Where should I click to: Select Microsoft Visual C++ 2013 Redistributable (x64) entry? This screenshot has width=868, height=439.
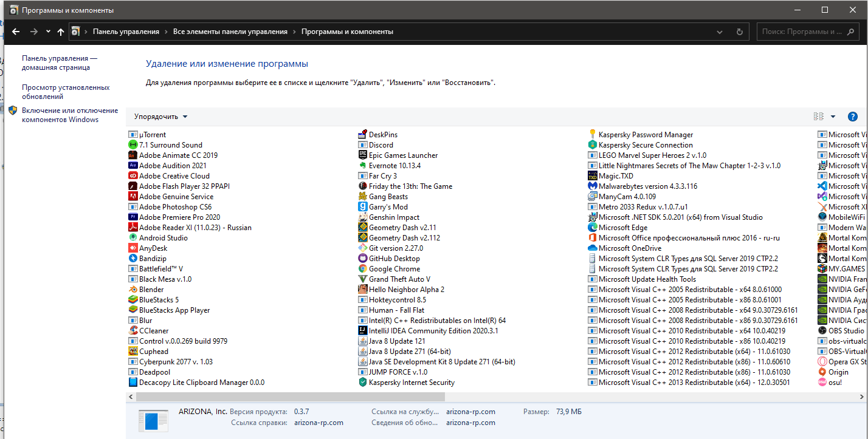coord(689,383)
